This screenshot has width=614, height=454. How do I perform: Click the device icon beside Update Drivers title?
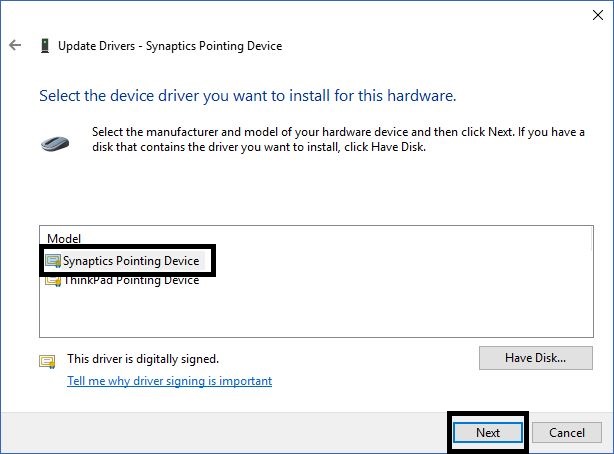coord(45,46)
